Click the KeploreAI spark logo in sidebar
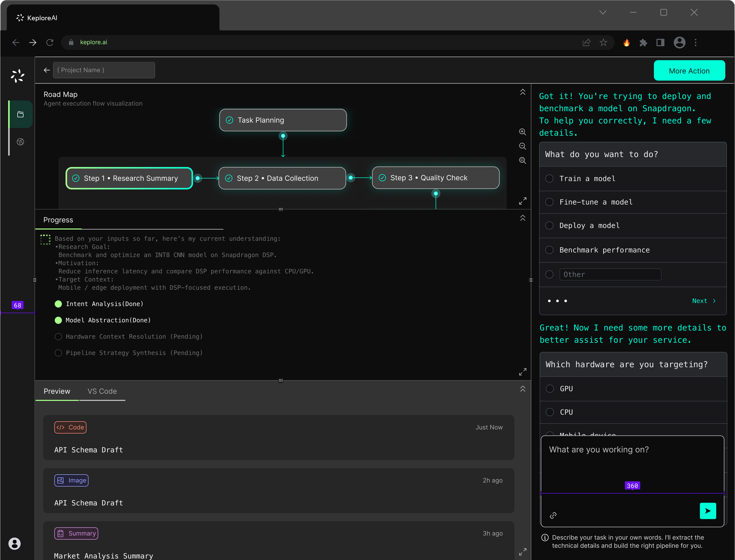735x560 pixels. click(17, 76)
